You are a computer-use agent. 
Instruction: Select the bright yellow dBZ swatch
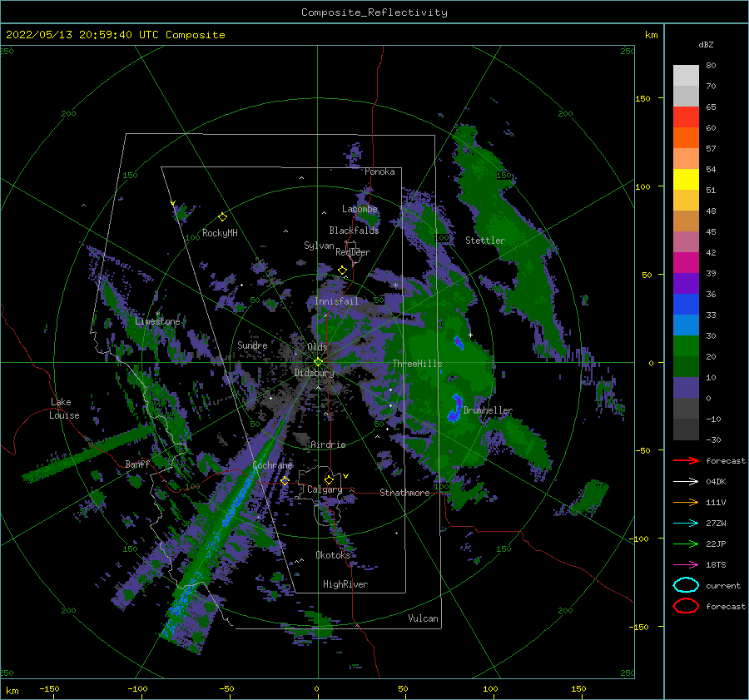point(686,179)
